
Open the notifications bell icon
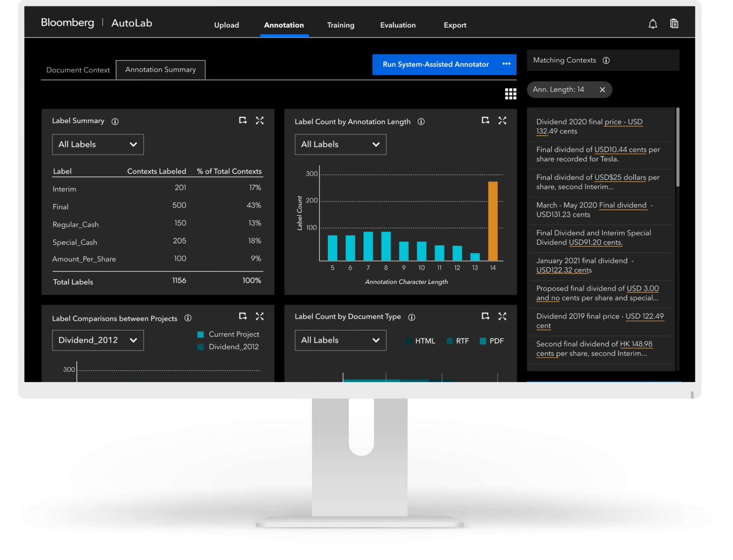click(x=653, y=24)
